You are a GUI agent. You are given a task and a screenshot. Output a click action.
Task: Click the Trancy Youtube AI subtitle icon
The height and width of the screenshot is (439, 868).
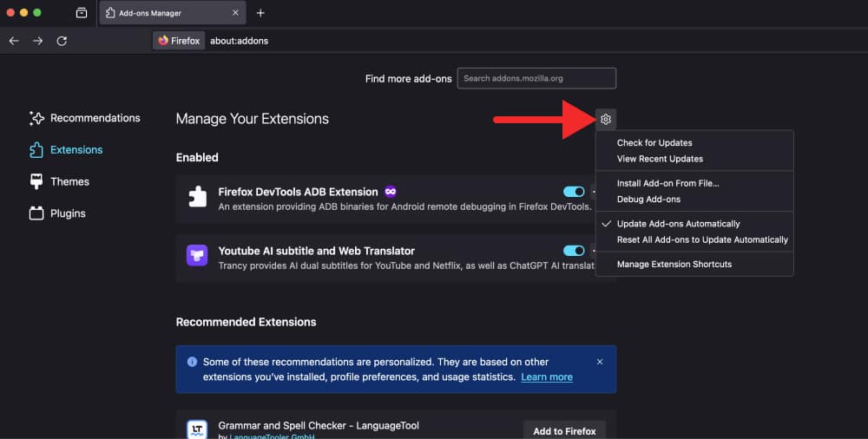click(x=197, y=256)
